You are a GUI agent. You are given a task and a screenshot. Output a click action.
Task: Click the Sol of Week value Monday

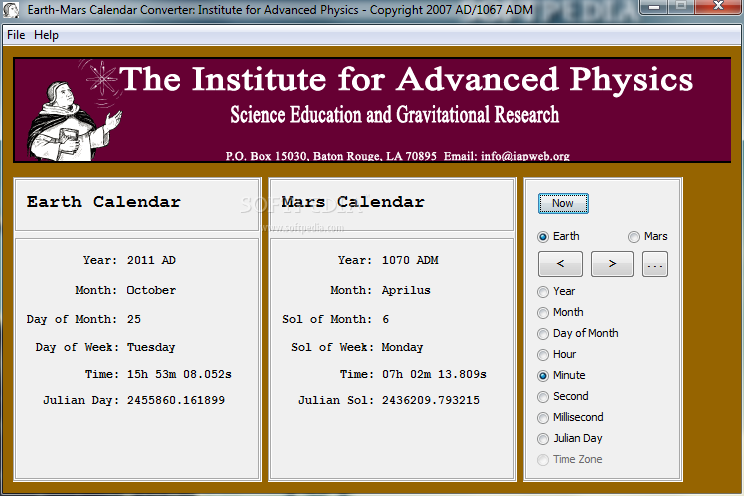coord(402,347)
